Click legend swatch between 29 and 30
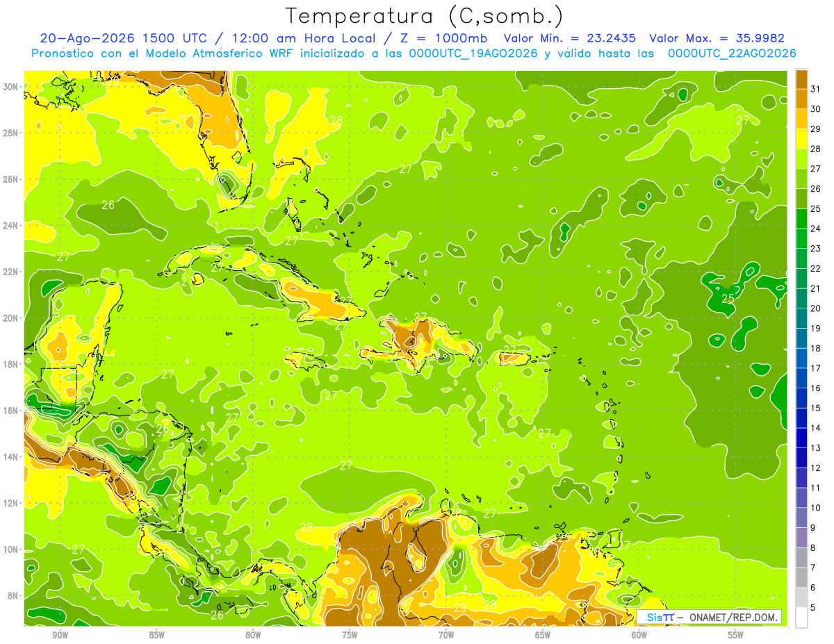Screen dimensions: 834x644 pos(801,119)
